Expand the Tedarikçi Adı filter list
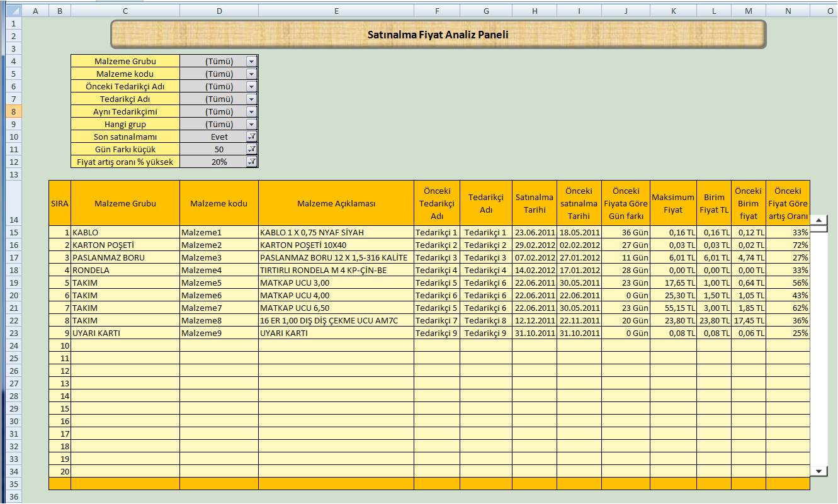This screenshot has height=504, width=838. [251, 99]
